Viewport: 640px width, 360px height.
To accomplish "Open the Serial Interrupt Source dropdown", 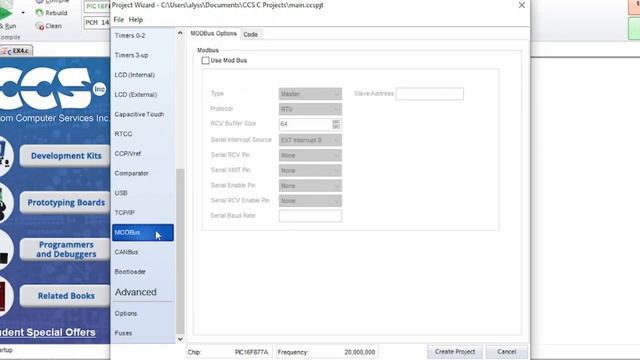I will click(x=310, y=140).
